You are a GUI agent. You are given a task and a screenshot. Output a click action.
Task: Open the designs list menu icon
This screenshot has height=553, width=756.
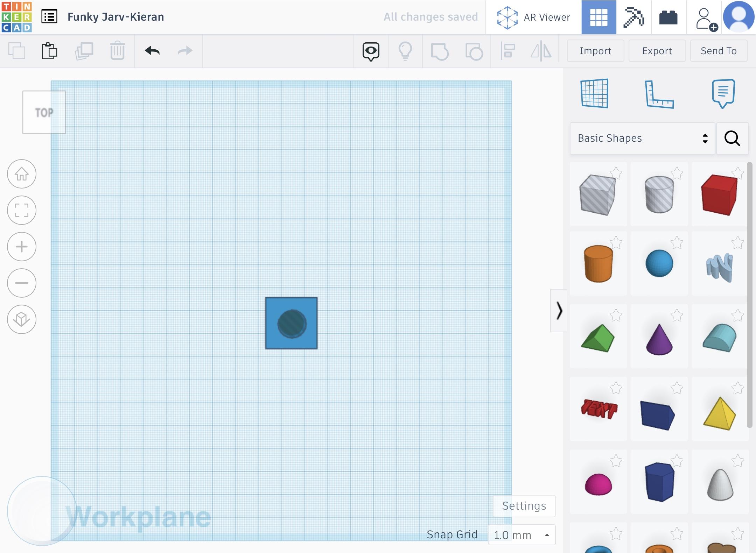[x=49, y=17]
